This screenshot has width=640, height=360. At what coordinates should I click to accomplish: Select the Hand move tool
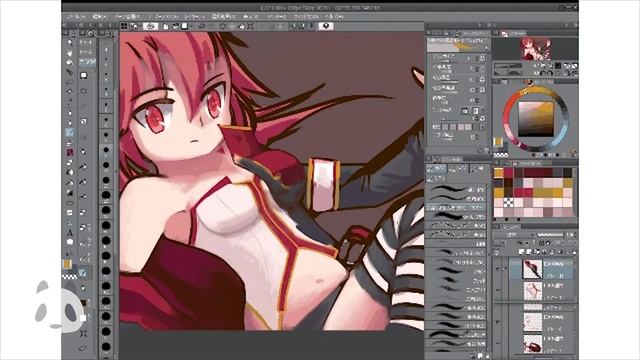(70, 53)
